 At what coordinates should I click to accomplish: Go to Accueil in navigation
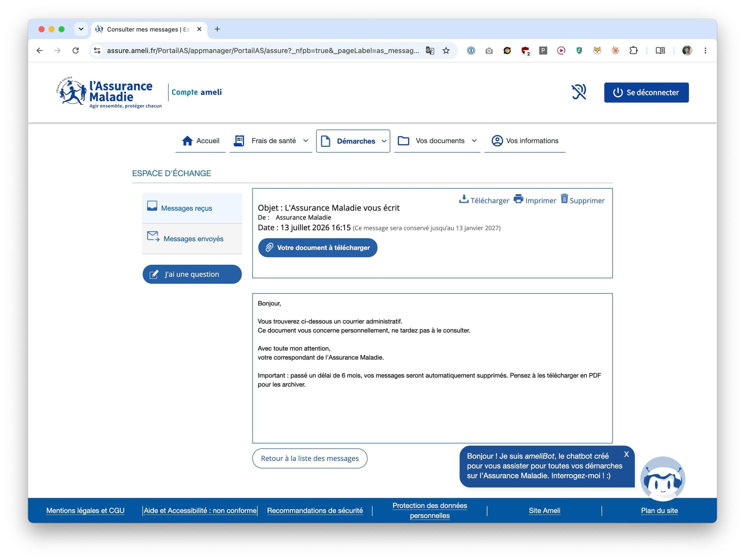pyautogui.click(x=200, y=141)
